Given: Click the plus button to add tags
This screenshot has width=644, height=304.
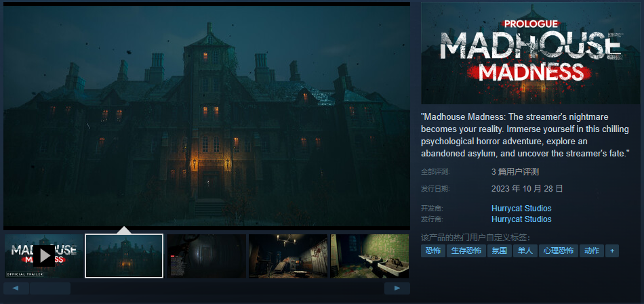Looking at the screenshot, I should pos(612,251).
